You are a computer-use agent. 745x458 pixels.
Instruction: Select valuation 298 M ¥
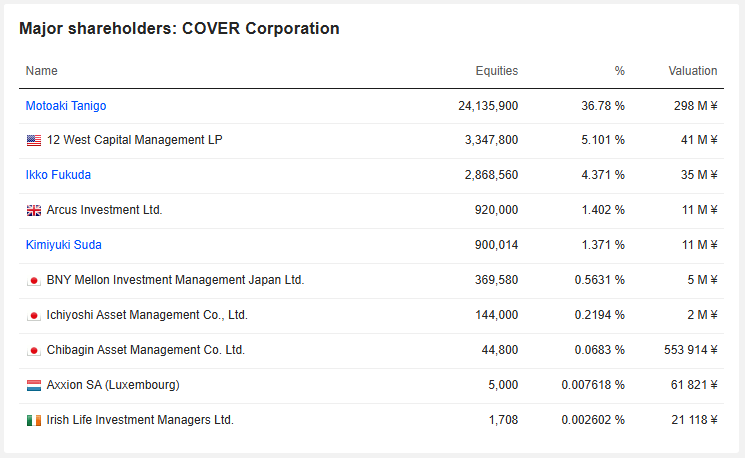[696, 105]
